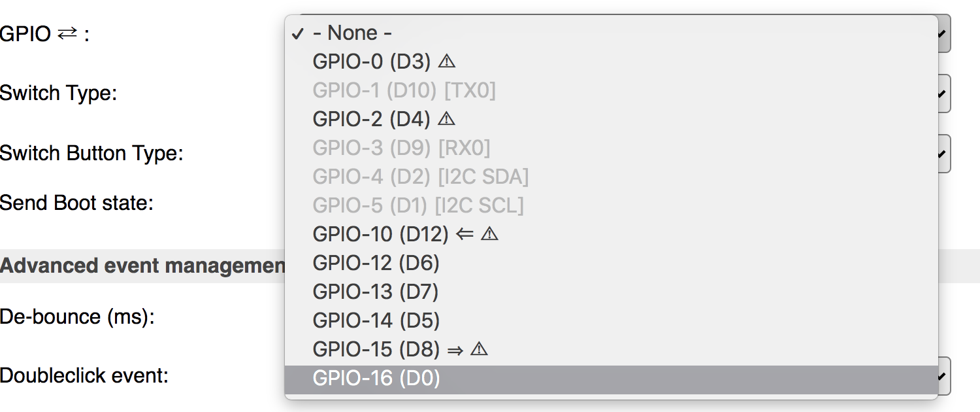Open the Doubleclick event dropdown
The height and width of the screenshot is (412, 980).
(x=944, y=376)
